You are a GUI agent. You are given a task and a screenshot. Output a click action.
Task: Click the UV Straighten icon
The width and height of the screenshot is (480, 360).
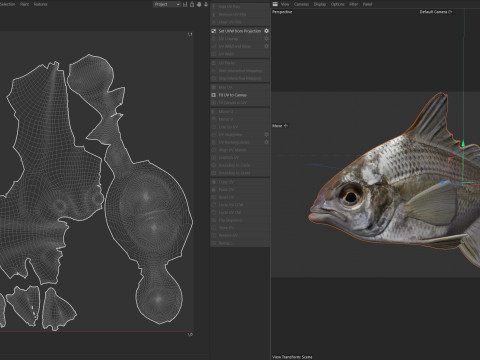pyautogui.click(x=214, y=135)
